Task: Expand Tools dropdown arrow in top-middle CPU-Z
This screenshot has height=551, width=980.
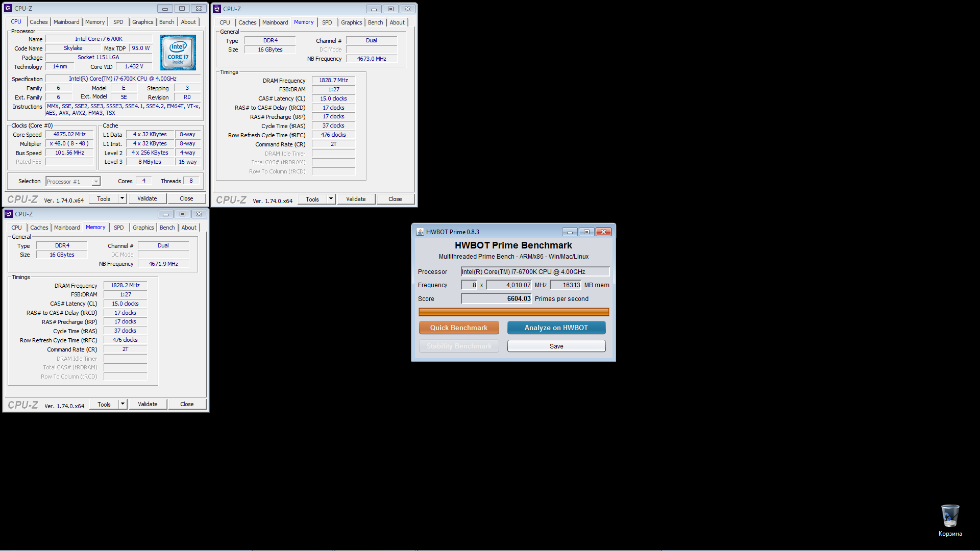Action: (x=331, y=199)
